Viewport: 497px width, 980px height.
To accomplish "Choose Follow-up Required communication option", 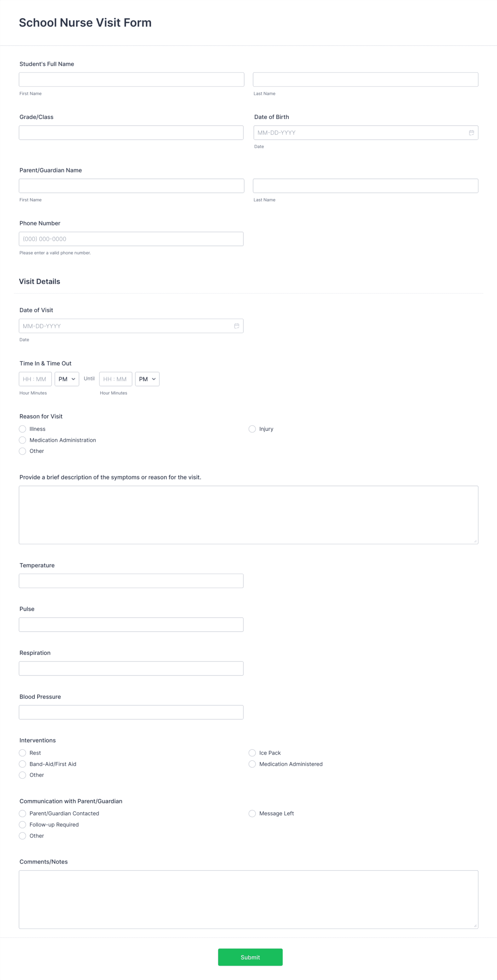I will (x=22, y=825).
